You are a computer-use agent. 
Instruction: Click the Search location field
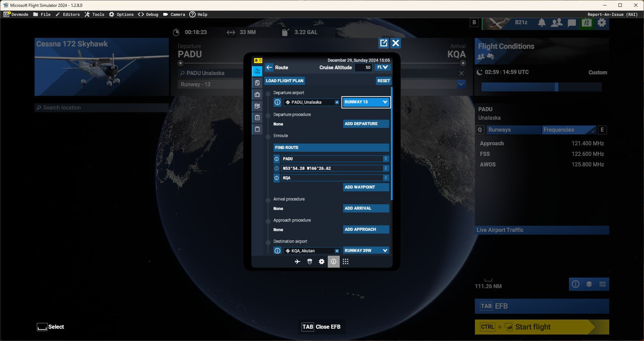[x=102, y=108]
